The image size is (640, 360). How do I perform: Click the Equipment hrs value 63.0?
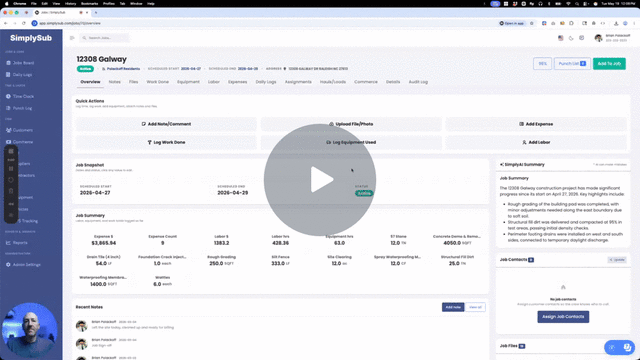pos(339,243)
